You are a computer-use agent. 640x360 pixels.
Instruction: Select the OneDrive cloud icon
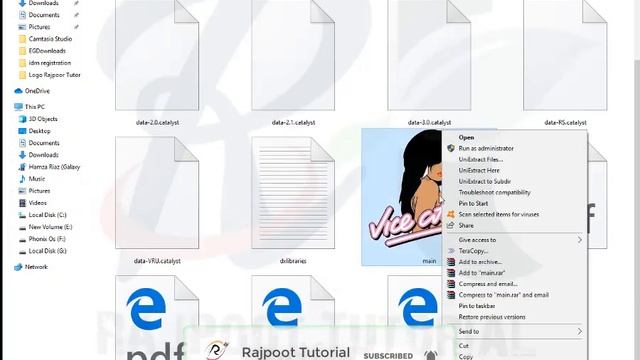tap(18, 91)
